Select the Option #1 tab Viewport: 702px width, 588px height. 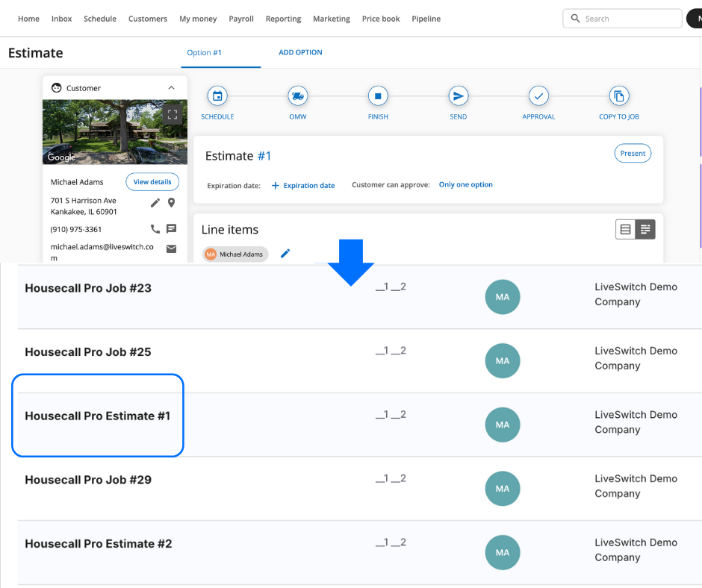pos(204,52)
